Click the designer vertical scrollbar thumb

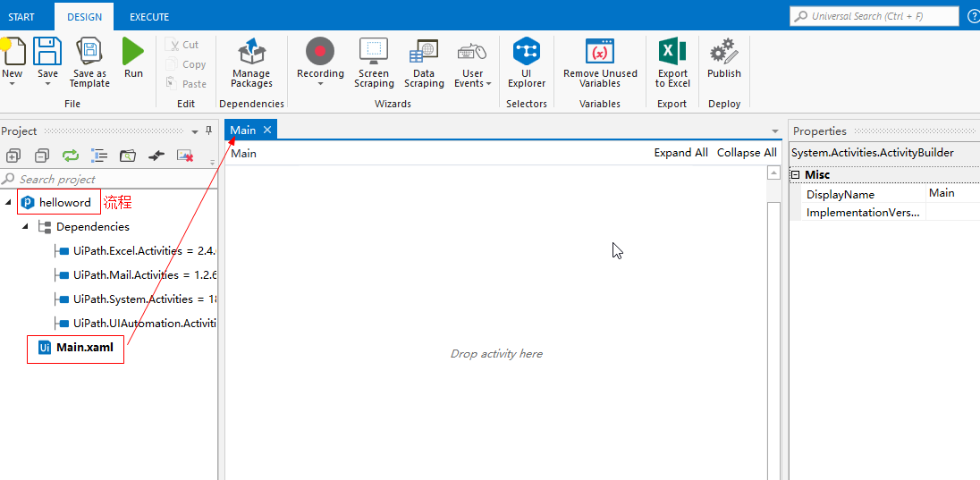click(x=773, y=341)
